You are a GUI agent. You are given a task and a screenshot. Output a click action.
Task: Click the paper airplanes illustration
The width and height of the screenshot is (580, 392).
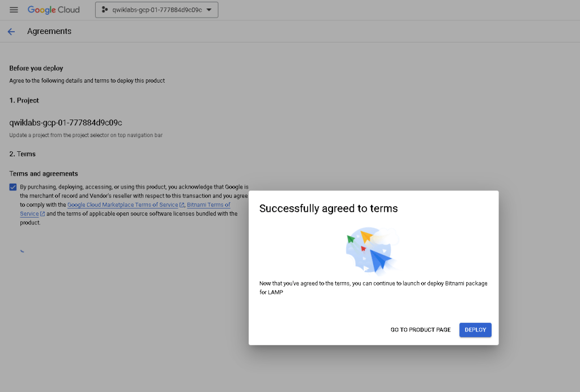click(372, 250)
